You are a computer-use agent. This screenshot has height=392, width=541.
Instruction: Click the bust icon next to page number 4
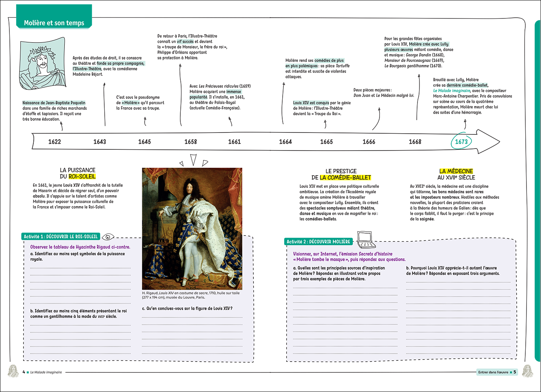[13, 371]
